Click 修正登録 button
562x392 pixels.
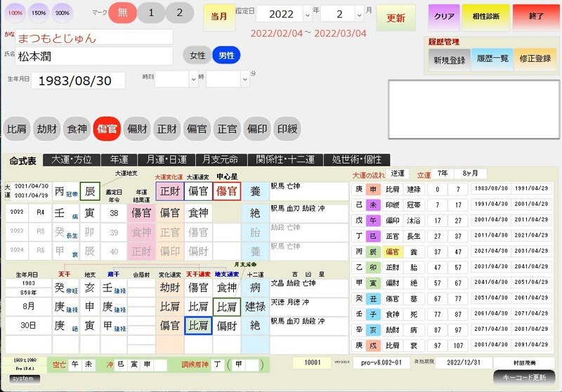tap(535, 59)
